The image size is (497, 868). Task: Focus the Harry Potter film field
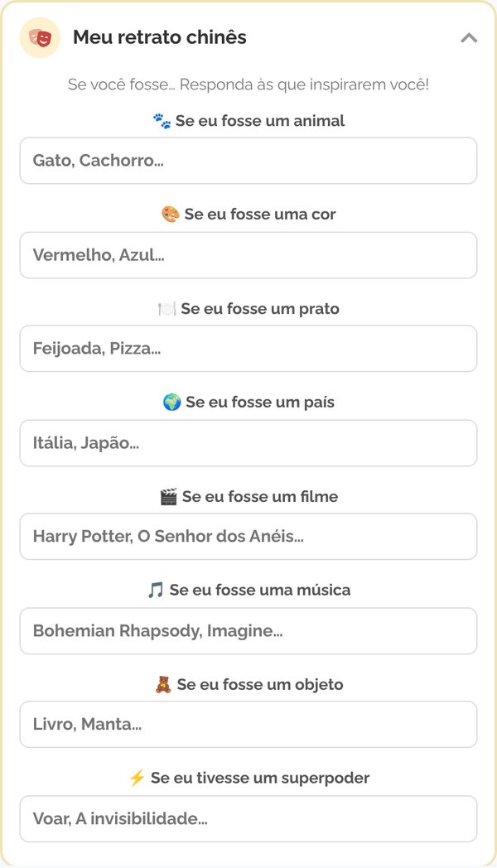point(248,537)
